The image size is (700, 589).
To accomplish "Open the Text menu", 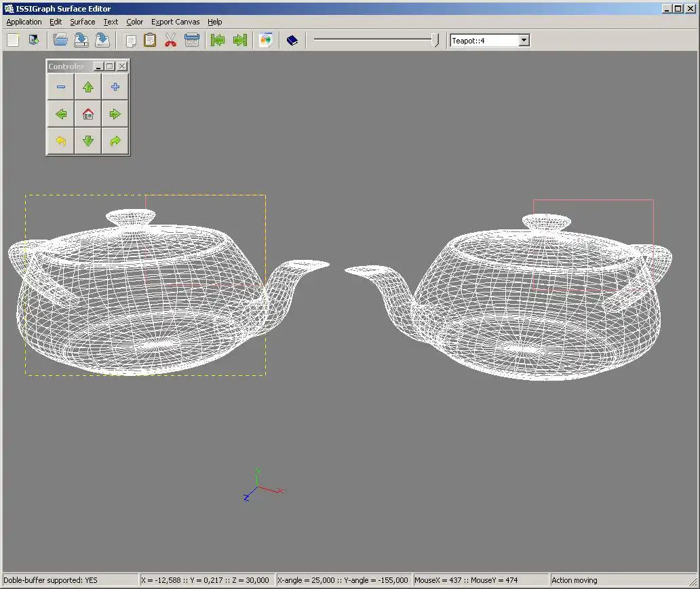I will point(111,22).
